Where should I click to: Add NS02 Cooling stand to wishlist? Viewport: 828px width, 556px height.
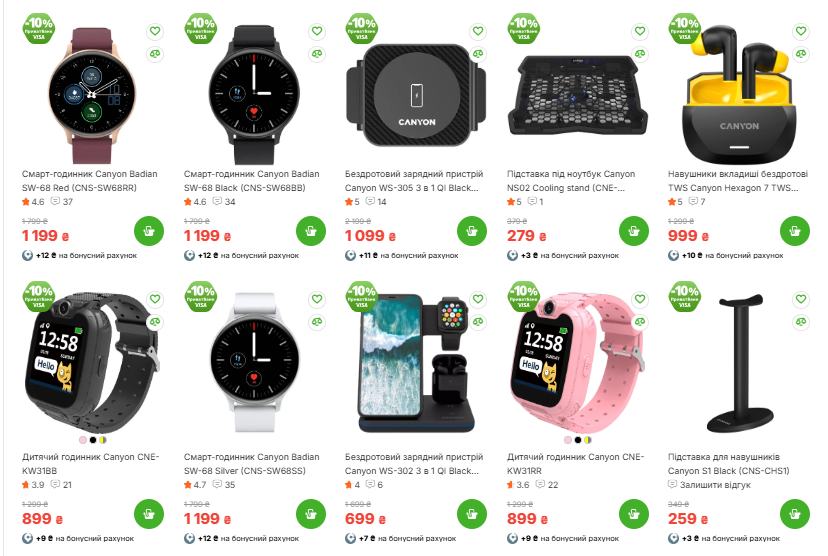[640, 31]
